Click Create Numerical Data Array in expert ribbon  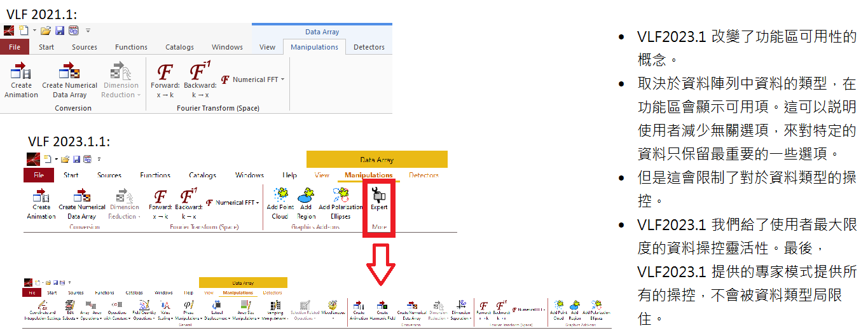click(x=412, y=311)
